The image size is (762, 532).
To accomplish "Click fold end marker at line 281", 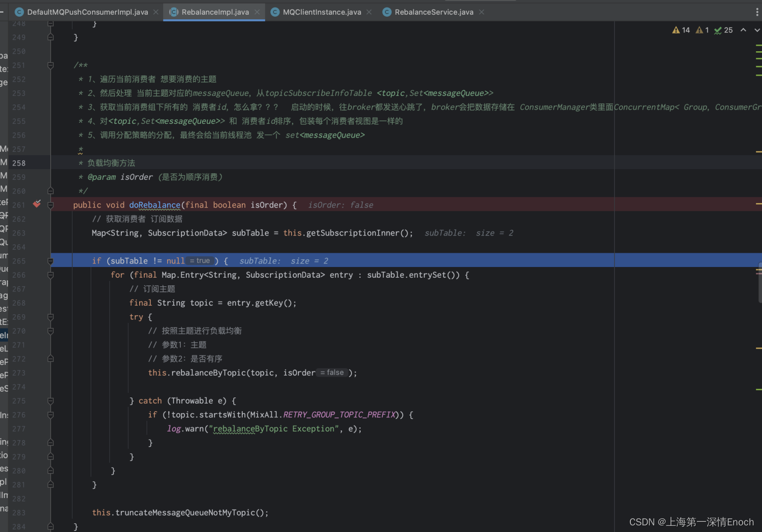I will [50, 485].
